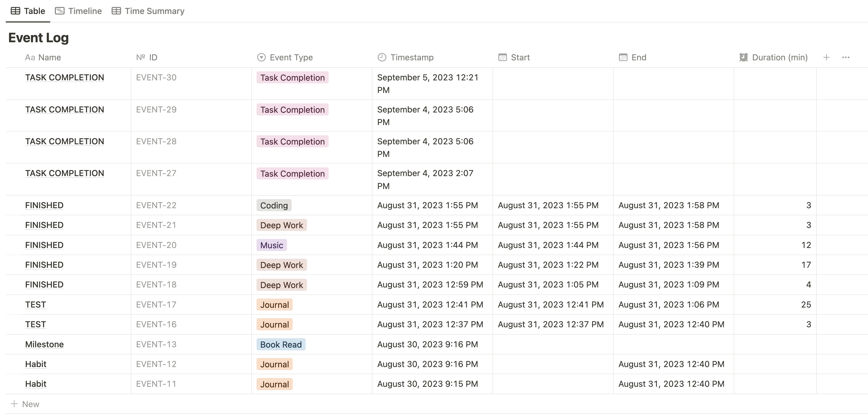Select the EVENT-13 ID cell
The width and height of the screenshot is (868, 420).
tap(191, 344)
